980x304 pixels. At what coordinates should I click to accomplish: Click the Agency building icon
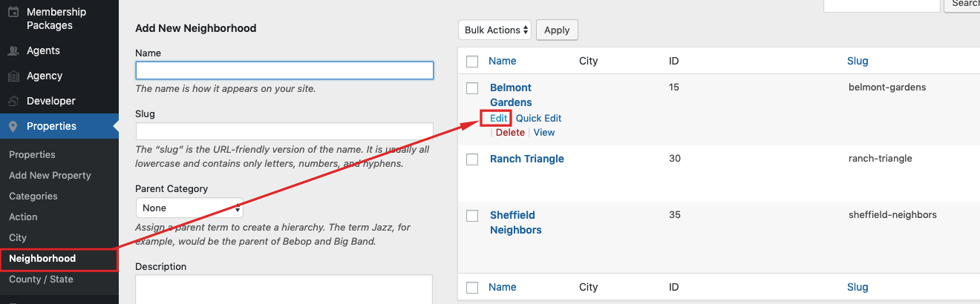(13, 76)
